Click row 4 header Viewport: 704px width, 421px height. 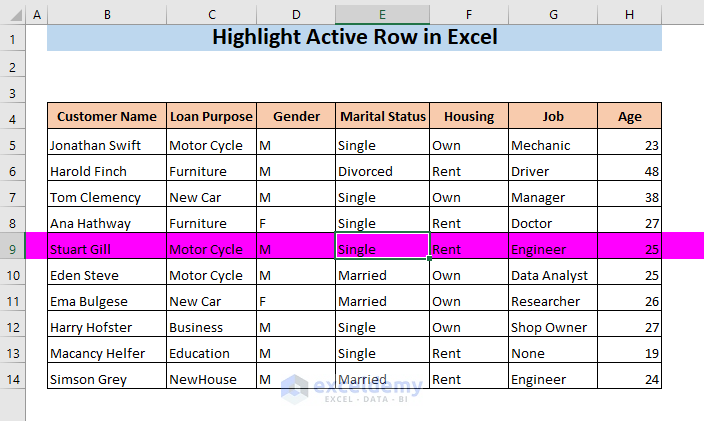point(12,117)
